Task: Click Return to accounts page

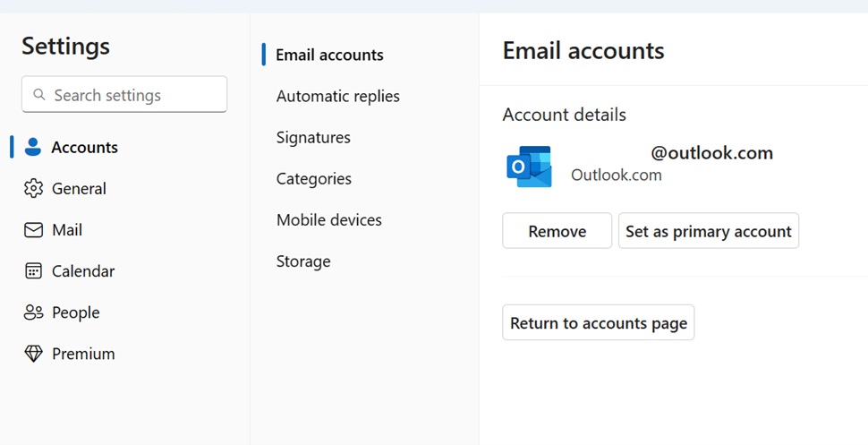Action: (x=598, y=323)
